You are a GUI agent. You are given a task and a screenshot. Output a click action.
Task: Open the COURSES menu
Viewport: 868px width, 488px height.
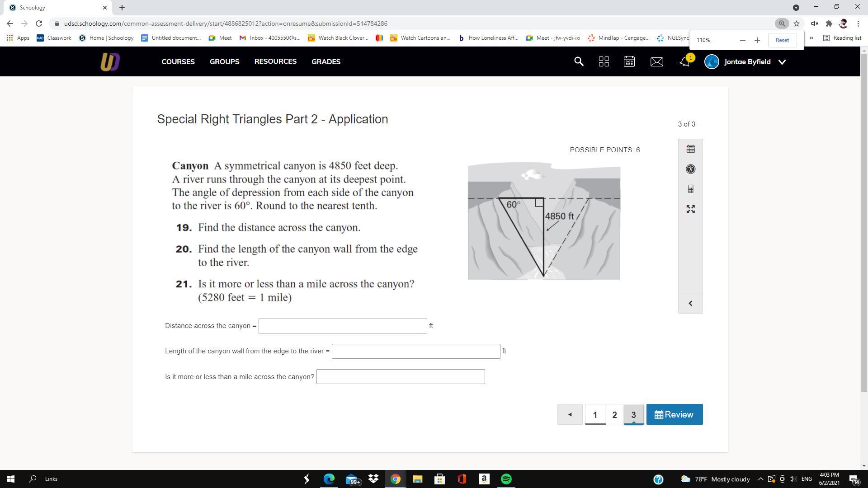pos(178,62)
